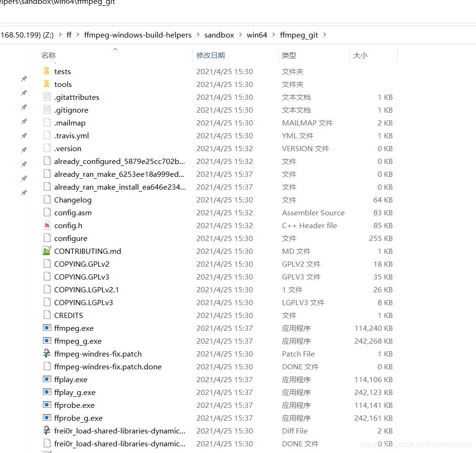Click the COPYING.LGPLv3 file icon

click(x=47, y=302)
